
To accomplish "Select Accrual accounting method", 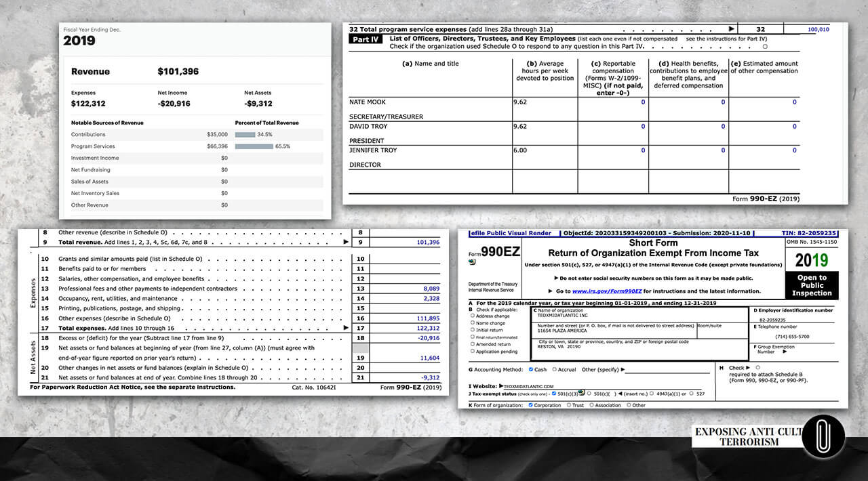I will coord(555,369).
